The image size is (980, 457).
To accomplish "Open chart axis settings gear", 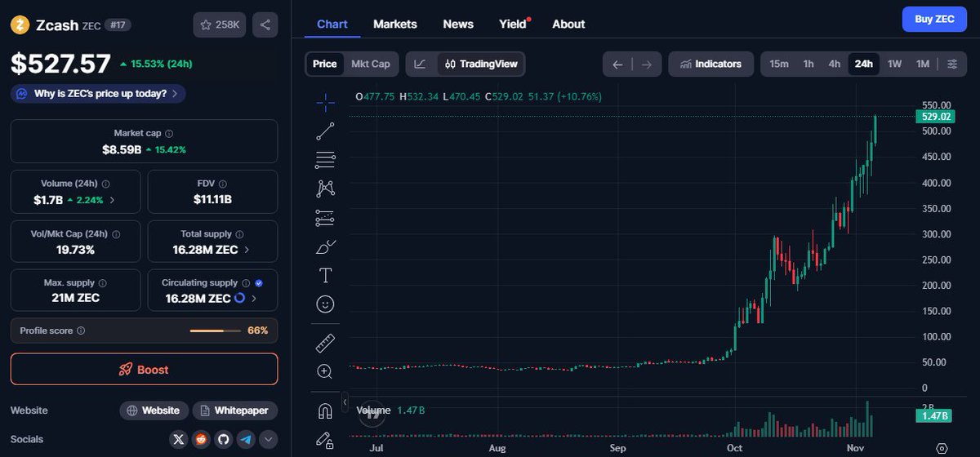I will click(942, 448).
